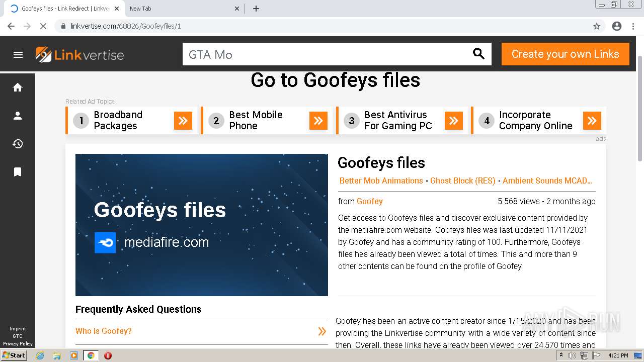Open the media player taskbar icon
The height and width of the screenshot is (362, 644).
(74, 355)
